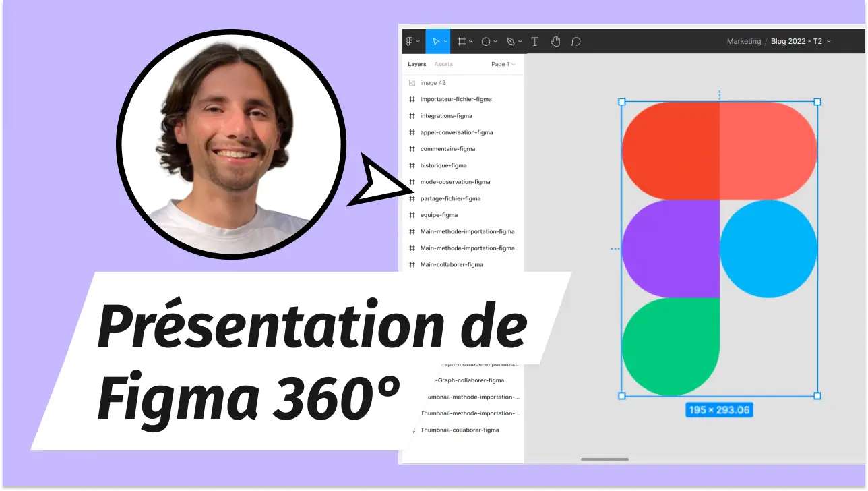Click the coral top-right logo shape
The width and height of the screenshot is (868, 491).
click(x=768, y=151)
